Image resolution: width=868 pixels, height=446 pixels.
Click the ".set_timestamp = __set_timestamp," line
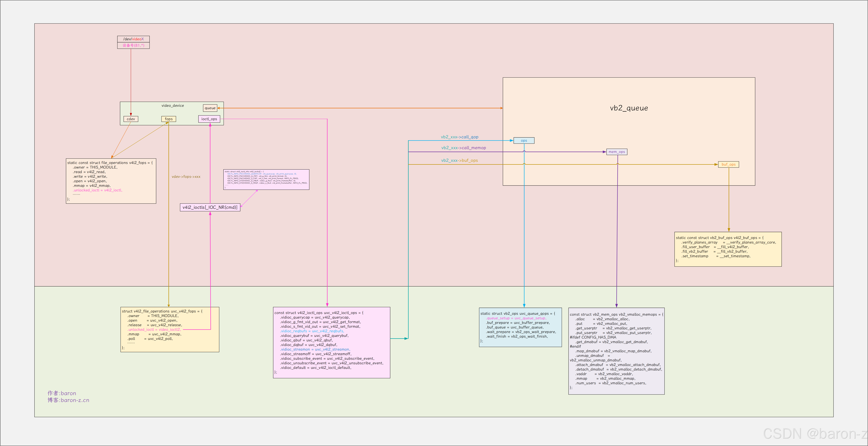[716, 256]
